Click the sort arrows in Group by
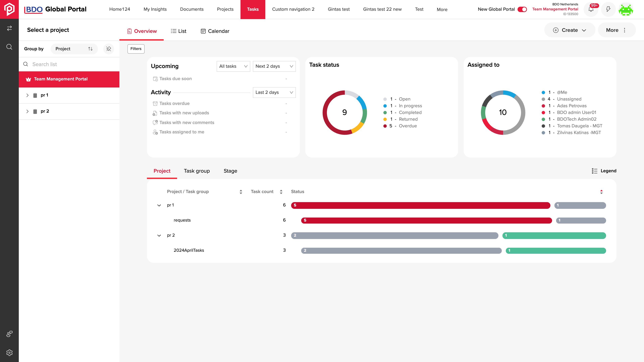This screenshot has width=644, height=362. [x=90, y=49]
